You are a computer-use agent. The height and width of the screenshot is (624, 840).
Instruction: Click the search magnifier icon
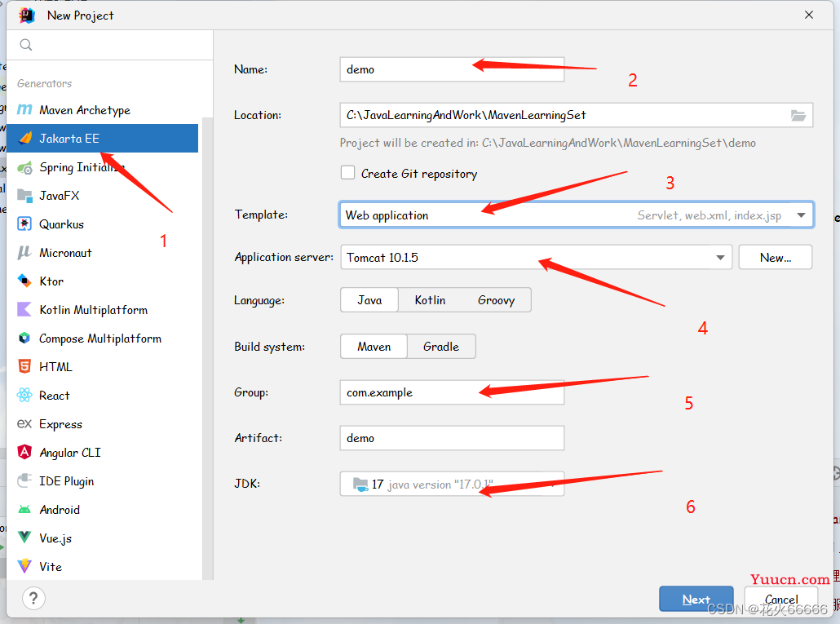click(26, 45)
